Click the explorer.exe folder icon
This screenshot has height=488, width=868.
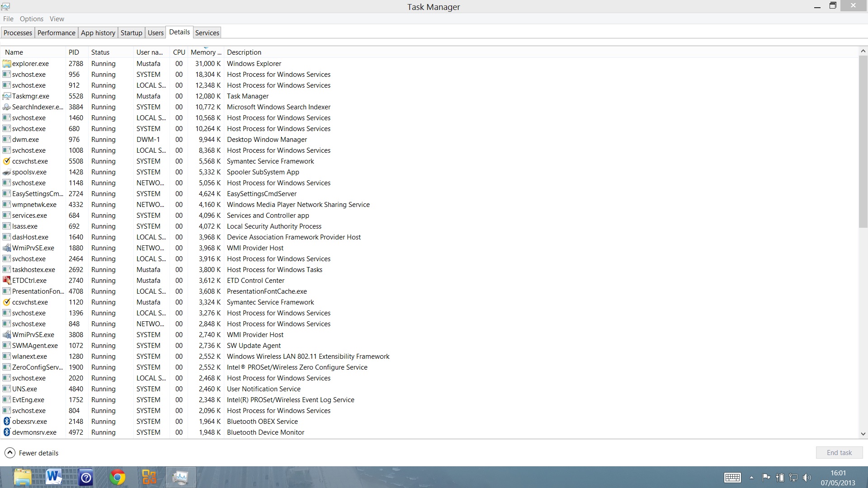coord(6,64)
